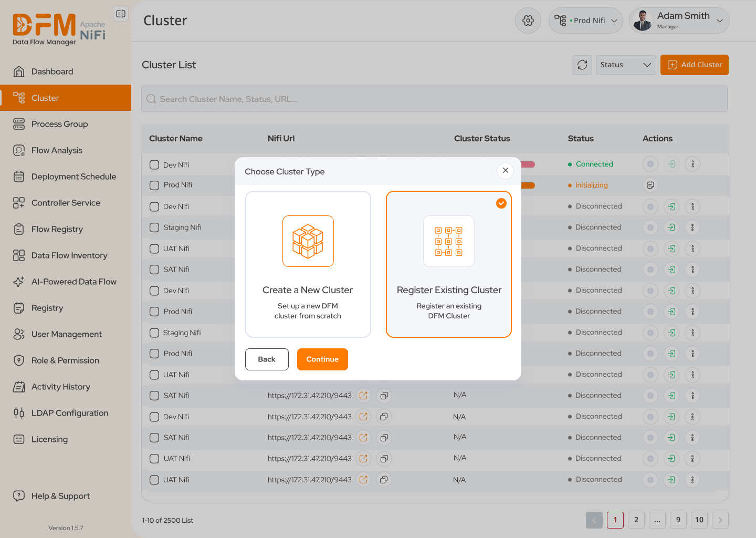Click the Continue button
The height and width of the screenshot is (538, 756).
[x=322, y=359]
